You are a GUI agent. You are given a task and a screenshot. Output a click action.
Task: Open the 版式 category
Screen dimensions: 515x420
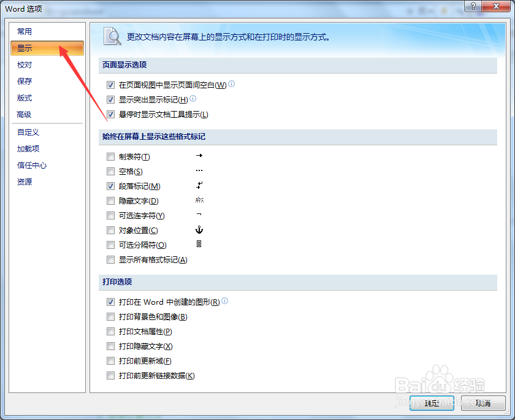[x=47, y=98]
